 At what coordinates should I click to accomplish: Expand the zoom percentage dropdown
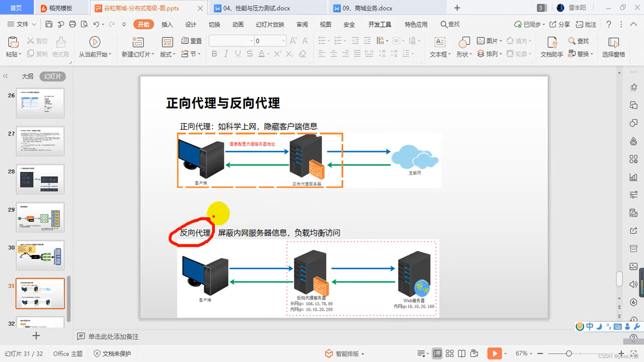click(531, 354)
